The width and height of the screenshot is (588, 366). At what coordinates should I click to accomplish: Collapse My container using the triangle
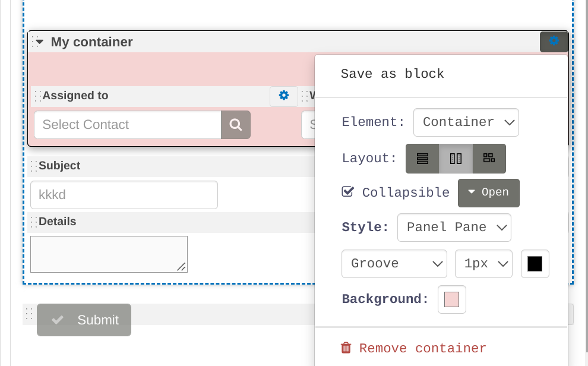40,42
